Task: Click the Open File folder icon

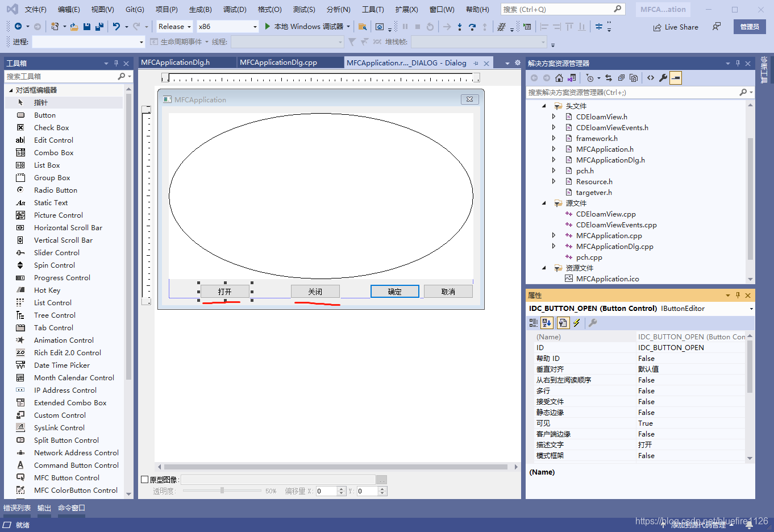Action: (x=74, y=27)
